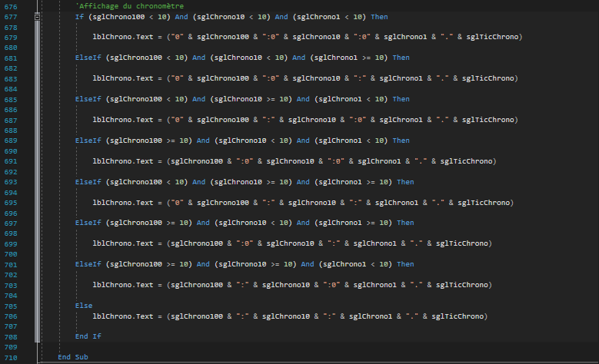Image resolution: width=599 pixels, height=364 pixels.
Task: Click line number 695 in the gutter
Action: (11, 203)
